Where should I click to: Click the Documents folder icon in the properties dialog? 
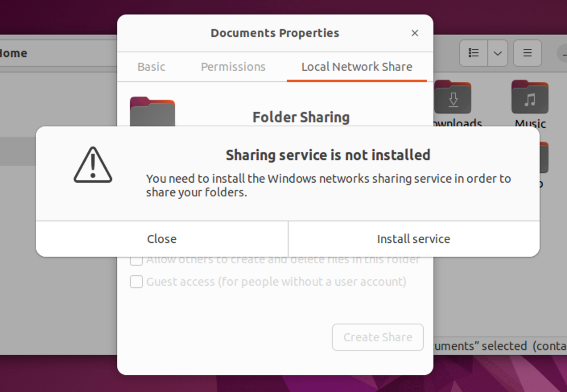[x=153, y=113]
